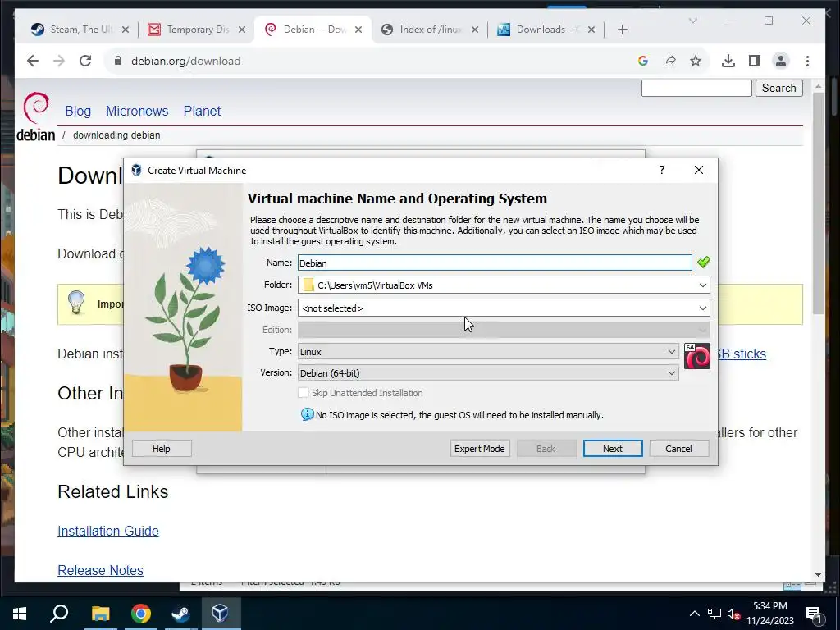
Task: Click the Debian site search box
Action: 696,88
